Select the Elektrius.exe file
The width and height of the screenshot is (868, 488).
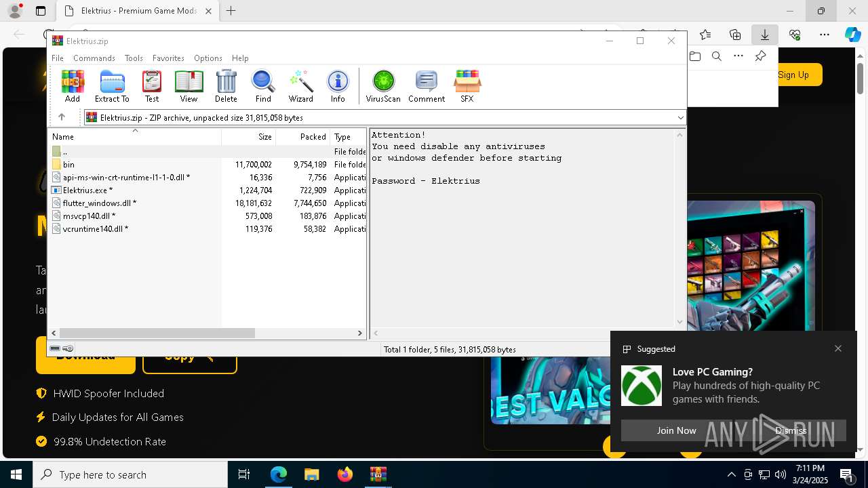[208, 190]
